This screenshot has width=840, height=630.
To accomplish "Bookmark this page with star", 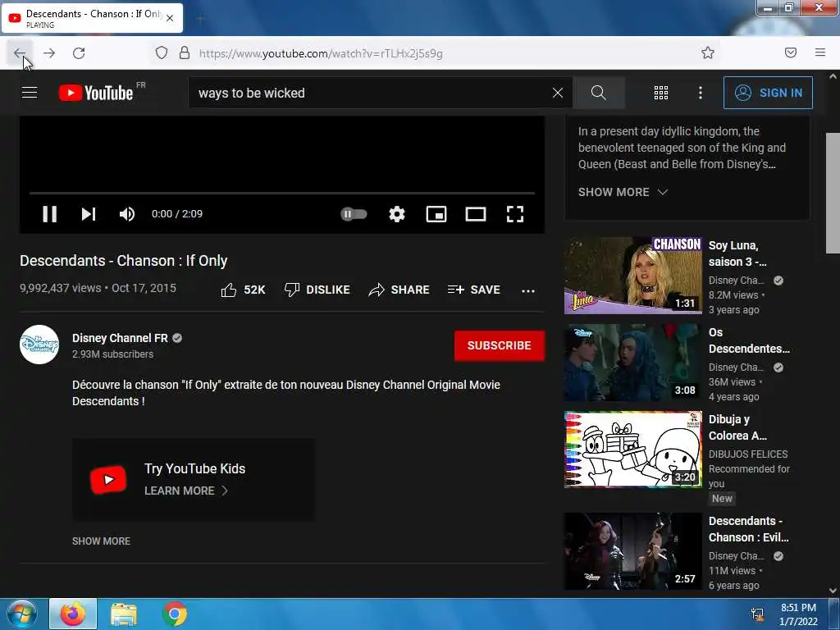I will (x=708, y=52).
